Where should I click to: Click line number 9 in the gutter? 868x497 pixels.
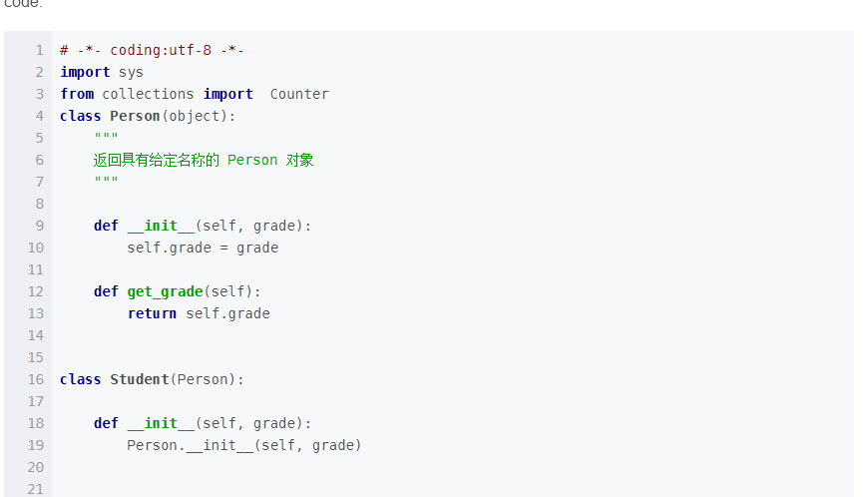(39, 226)
